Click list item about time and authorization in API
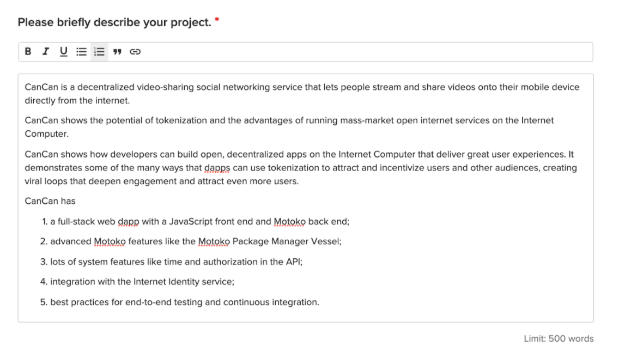 pyautogui.click(x=176, y=262)
